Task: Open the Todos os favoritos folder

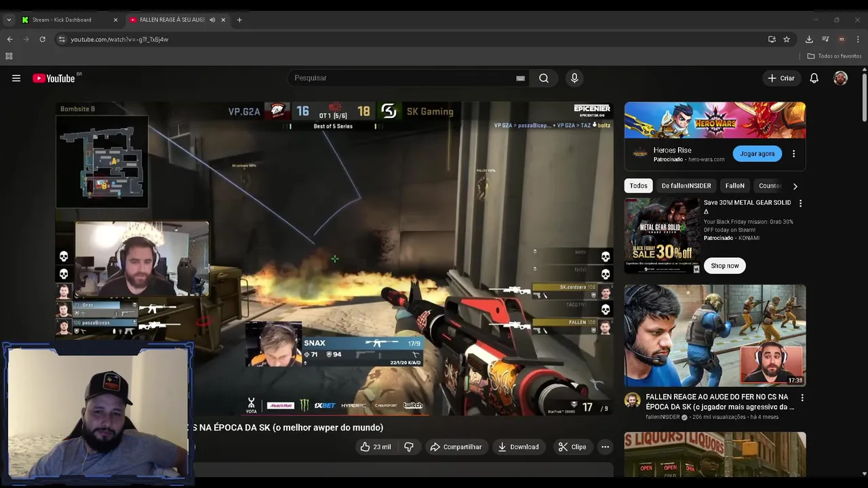Action: (834, 56)
